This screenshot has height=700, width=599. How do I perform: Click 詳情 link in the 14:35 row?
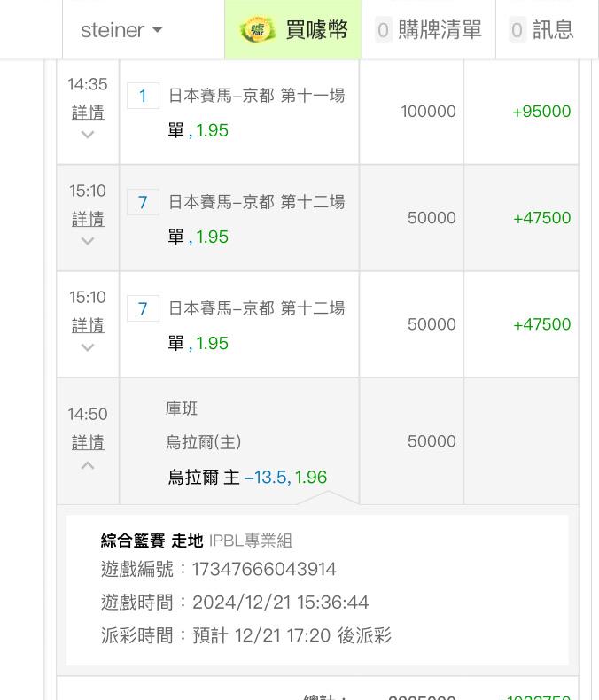88,113
